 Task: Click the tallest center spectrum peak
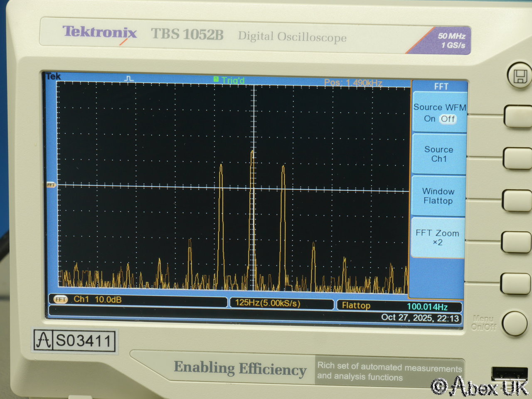tap(252, 153)
